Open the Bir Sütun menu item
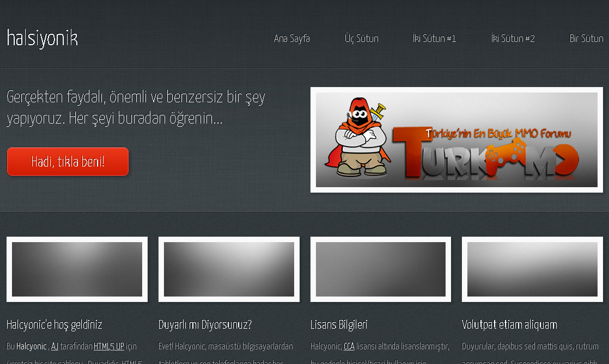609x364 pixels. [586, 39]
